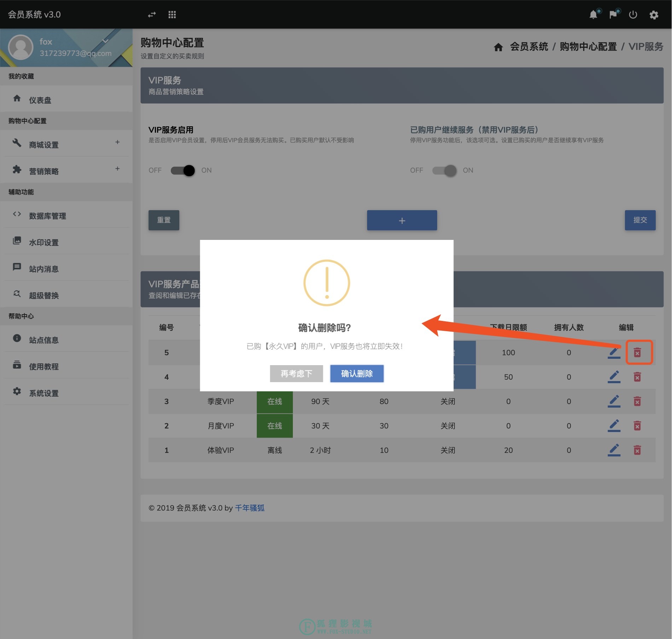Go to 会员系统 breadcrumb link
The image size is (672, 639).
coord(529,46)
